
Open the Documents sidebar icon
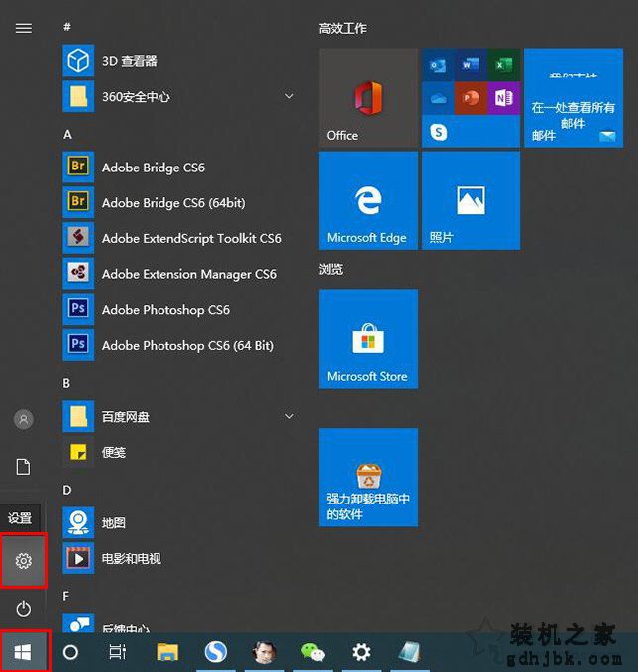24,467
